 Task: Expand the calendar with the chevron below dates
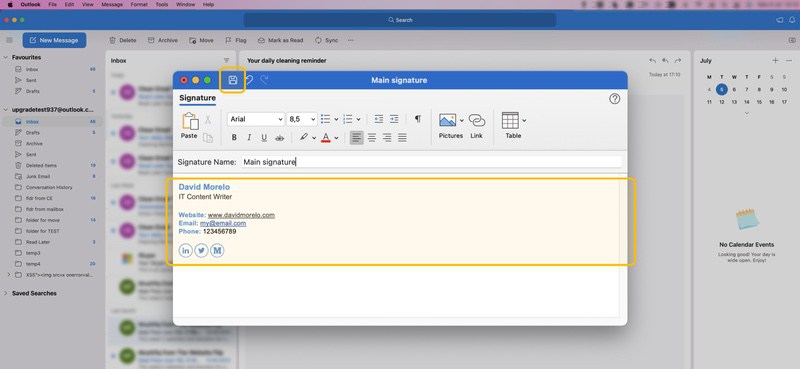click(x=746, y=113)
